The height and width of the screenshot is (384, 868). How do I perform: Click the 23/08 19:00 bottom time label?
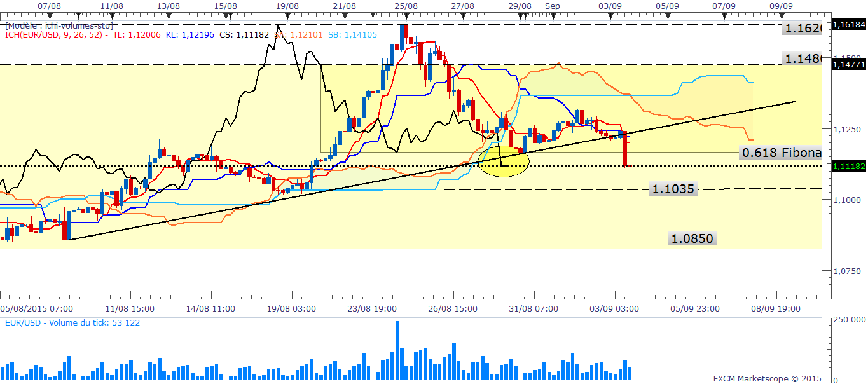[x=373, y=308]
